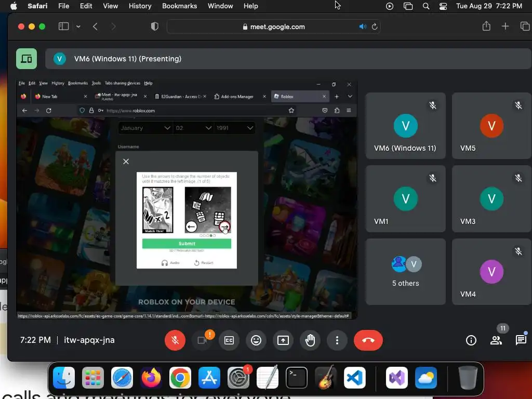Open the Safari app menu
Image resolution: width=532 pixels, height=399 pixels.
click(x=37, y=6)
